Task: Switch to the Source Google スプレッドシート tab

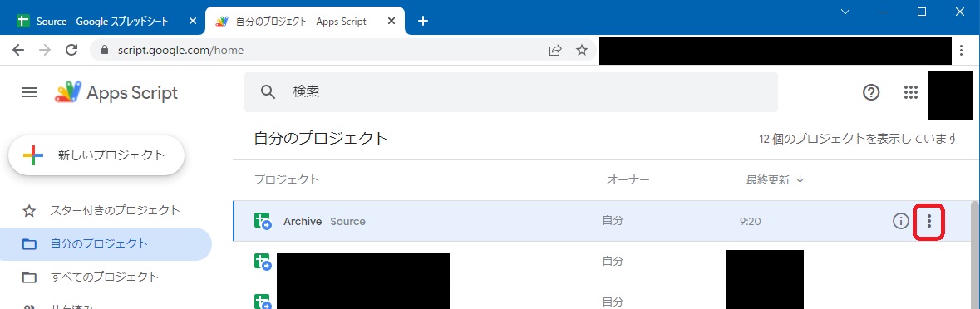Action: pos(102,22)
